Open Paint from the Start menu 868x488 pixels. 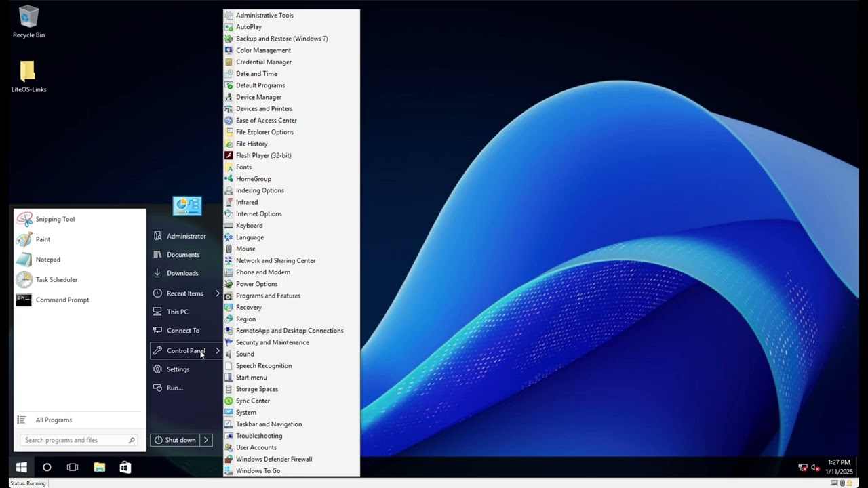click(x=80, y=239)
